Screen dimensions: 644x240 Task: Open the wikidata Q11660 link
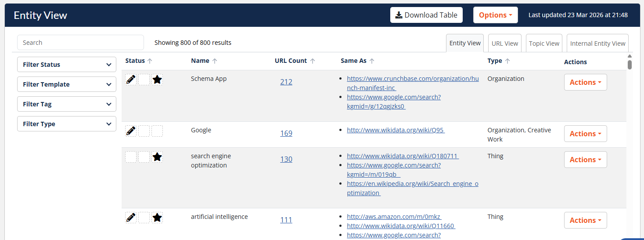(x=401, y=226)
